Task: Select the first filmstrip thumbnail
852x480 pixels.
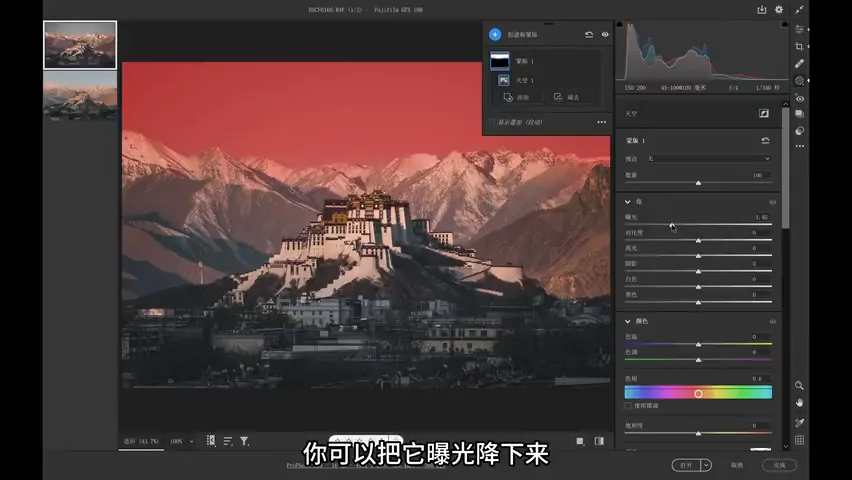Action: 80,45
